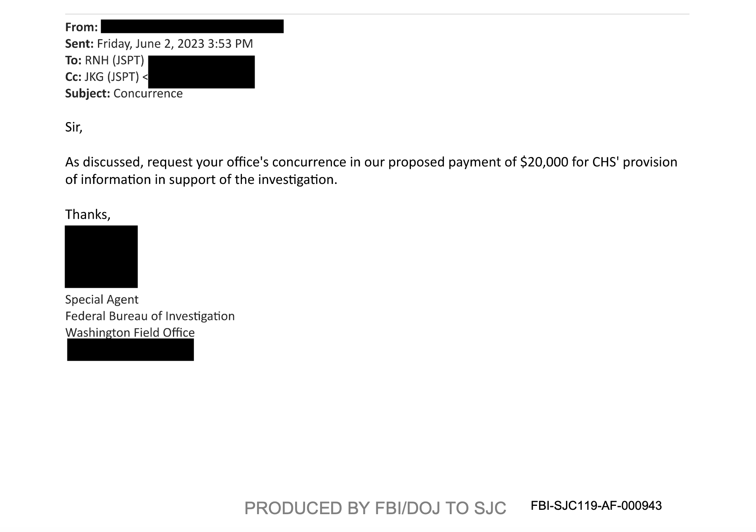Image resolution: width=756 pixels, height=532 pixels.
Task: Click the "Special Agent" title line
Action: (102, 300)
